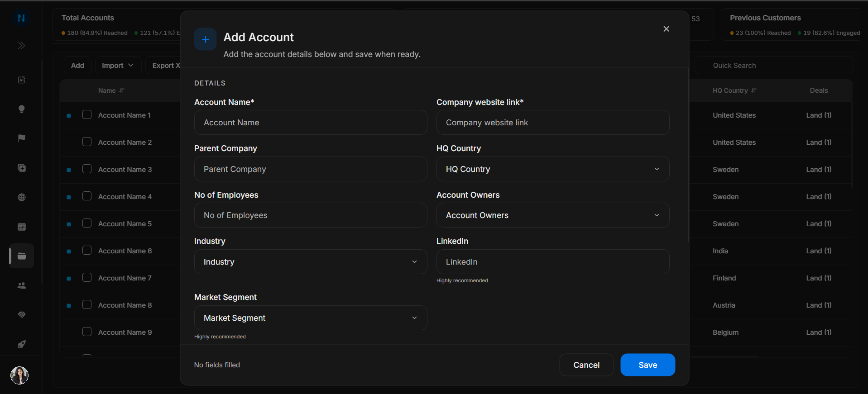Click the dialog vertical scrollbar

pos(688,155)
